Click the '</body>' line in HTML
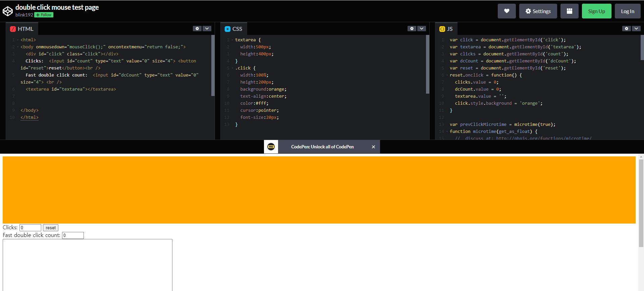 30,110
